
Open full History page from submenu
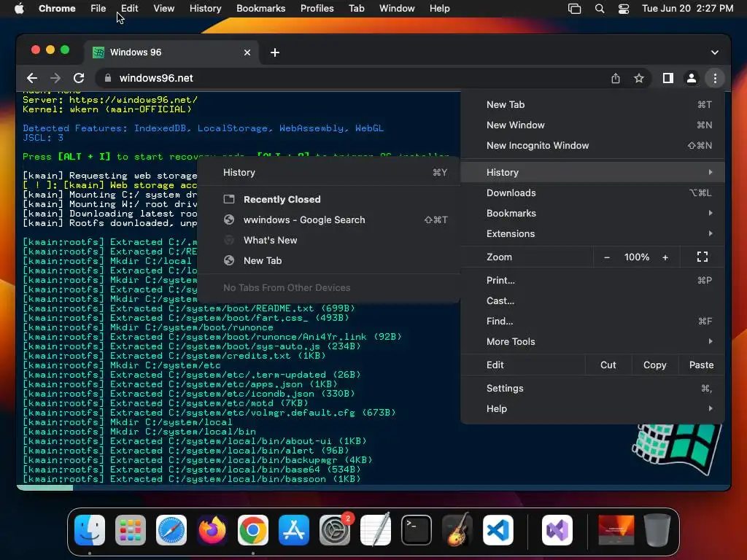329,172
